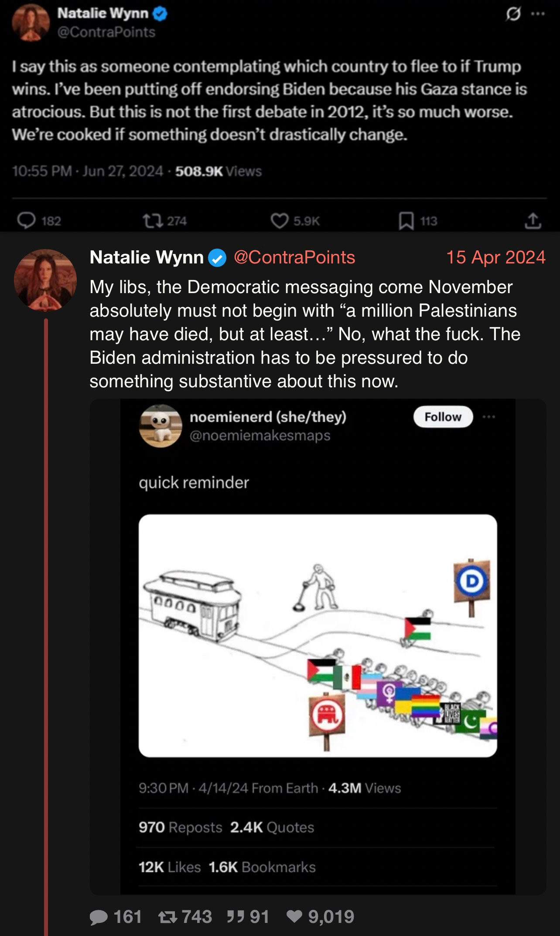This screenshot has height=936, width=560.
Task: Click the share upload icon on top tweet
Action: click(533, 221)
